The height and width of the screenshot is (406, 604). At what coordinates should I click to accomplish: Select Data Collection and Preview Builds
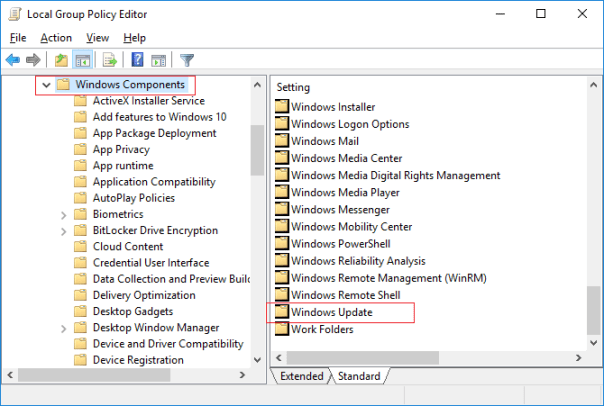click(171, 279)
